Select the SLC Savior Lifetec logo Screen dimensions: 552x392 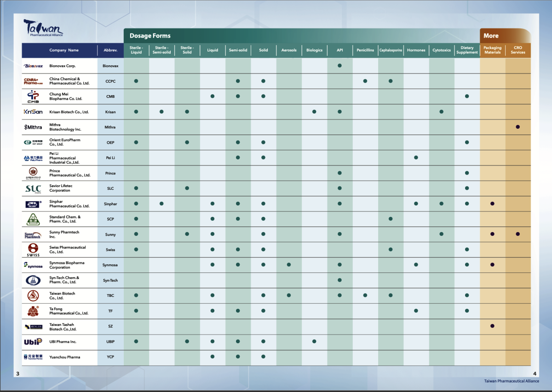click(32, 188)
